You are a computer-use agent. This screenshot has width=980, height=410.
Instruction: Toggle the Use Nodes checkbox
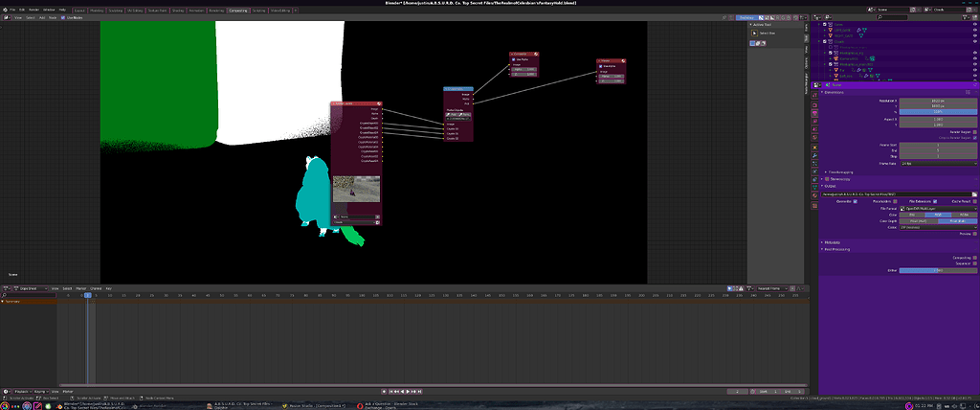point(63,17)
